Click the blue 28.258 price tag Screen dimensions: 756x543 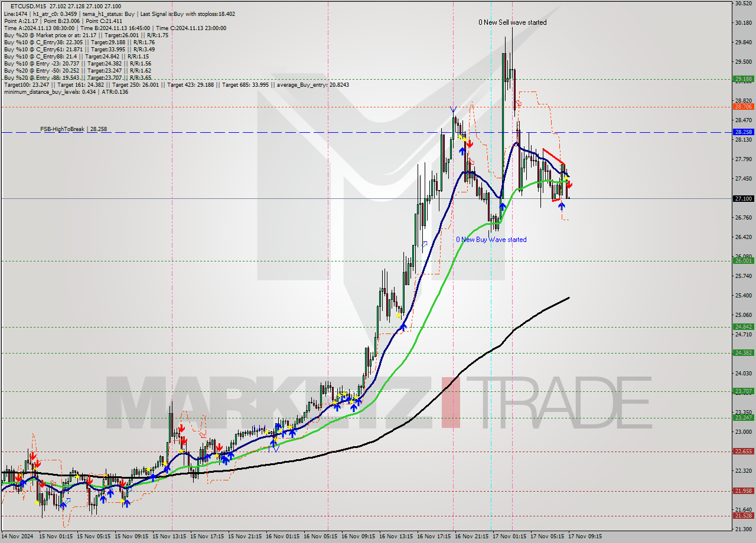tap(743, 132)
